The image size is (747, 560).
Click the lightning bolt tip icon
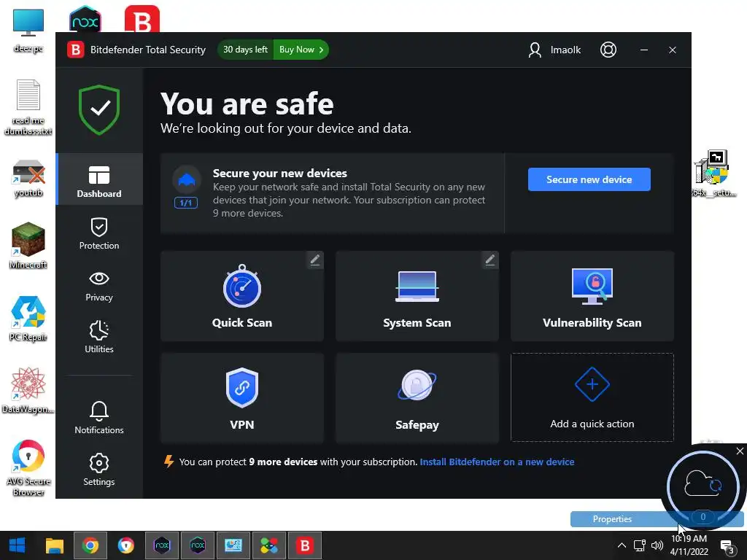click(x=169, y=462)
